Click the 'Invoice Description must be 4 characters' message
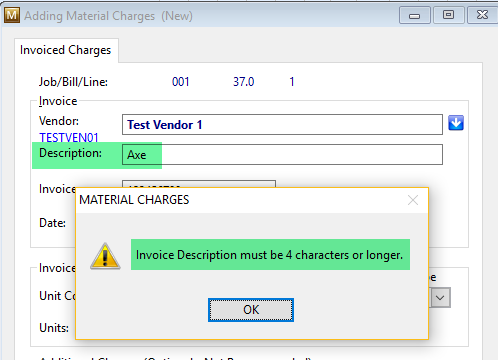Viewport: 498px width, 360px height. click(269, 255)
